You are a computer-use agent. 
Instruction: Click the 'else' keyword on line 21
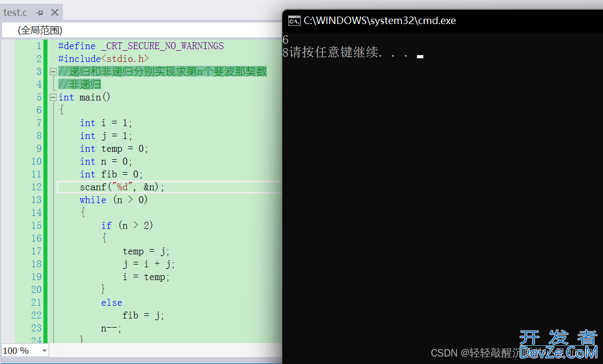[112, 303]
